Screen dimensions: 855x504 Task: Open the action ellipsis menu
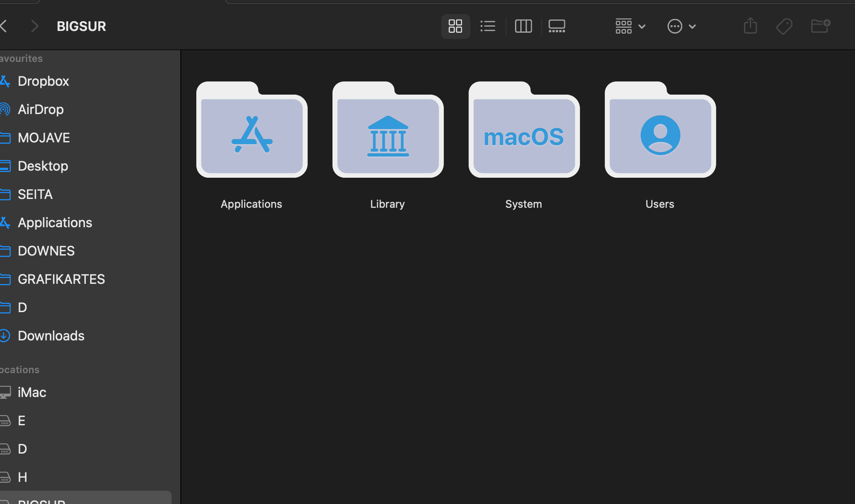(681, 27)
